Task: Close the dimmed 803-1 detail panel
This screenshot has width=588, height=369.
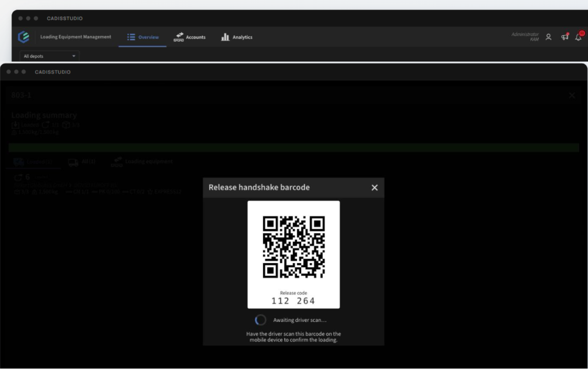Action: pyautogui.click(x=572, y=95)
